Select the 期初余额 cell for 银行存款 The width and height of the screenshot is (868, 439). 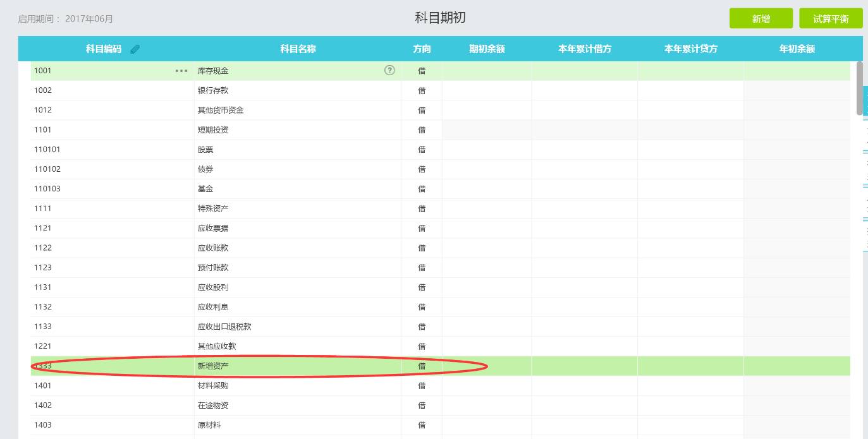click(x=486, y=90)
